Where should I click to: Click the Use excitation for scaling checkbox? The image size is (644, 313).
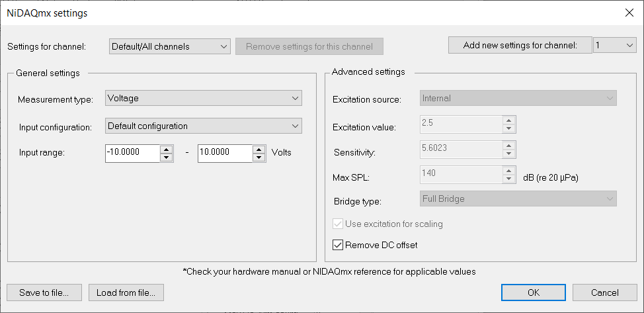pyautogui.click(x=338, y=224)
